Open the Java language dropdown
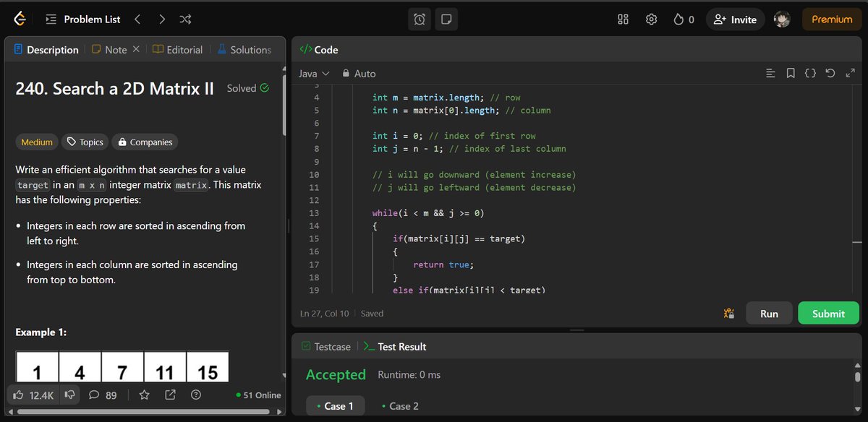 314,74
